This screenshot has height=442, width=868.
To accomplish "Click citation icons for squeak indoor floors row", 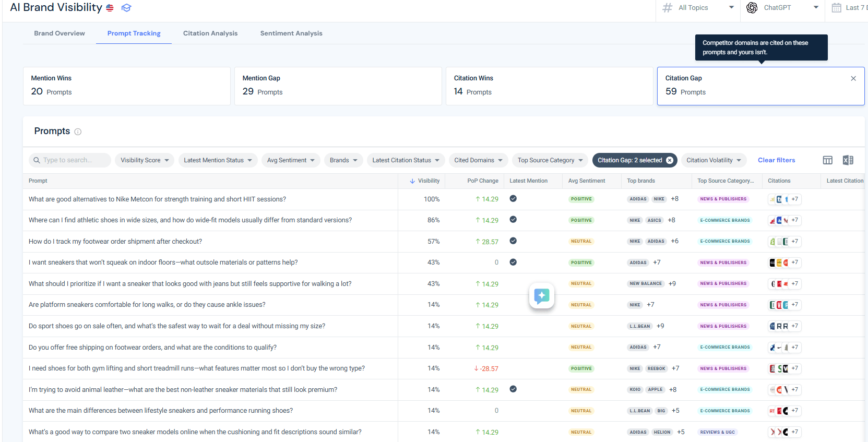I will (x=784, y=262).
